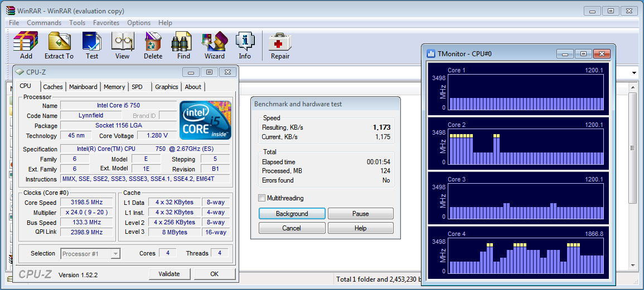
Task: Open the Favorites menu
Action: (106, 23)
